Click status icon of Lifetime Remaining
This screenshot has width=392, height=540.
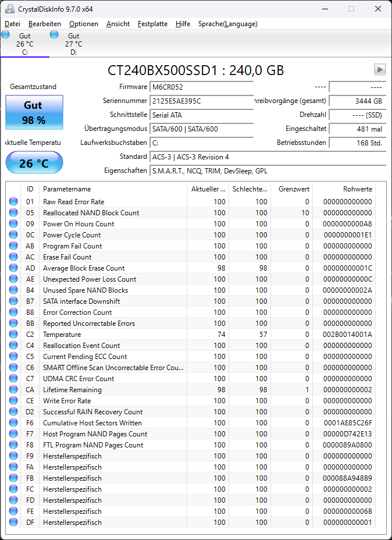[x=13, y=389]
